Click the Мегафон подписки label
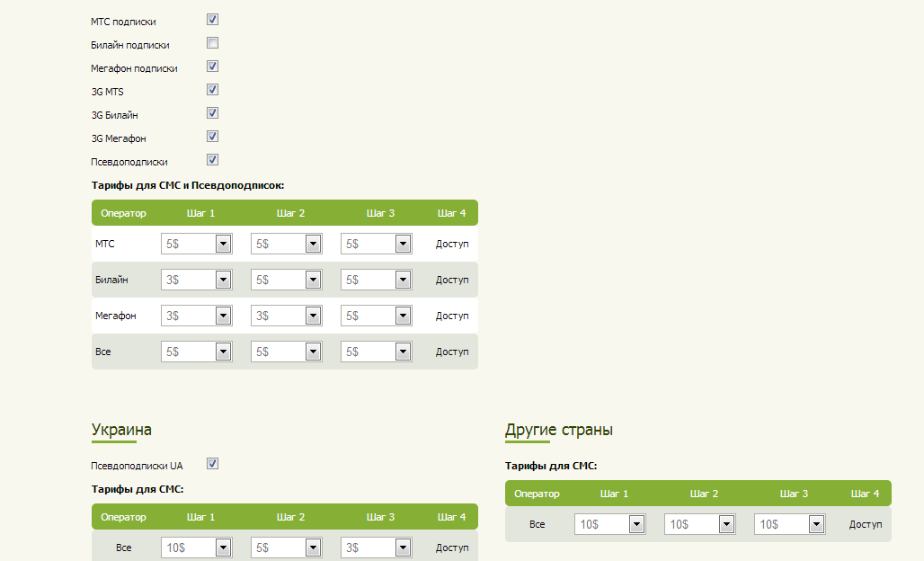The height and width of the screenshot is (561, 924). pos(134,68)
